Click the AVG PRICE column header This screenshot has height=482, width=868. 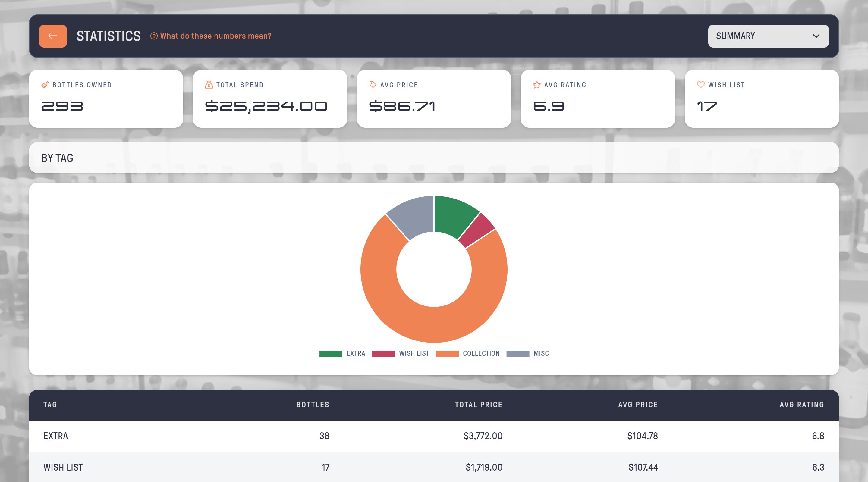tap(638, 405)
